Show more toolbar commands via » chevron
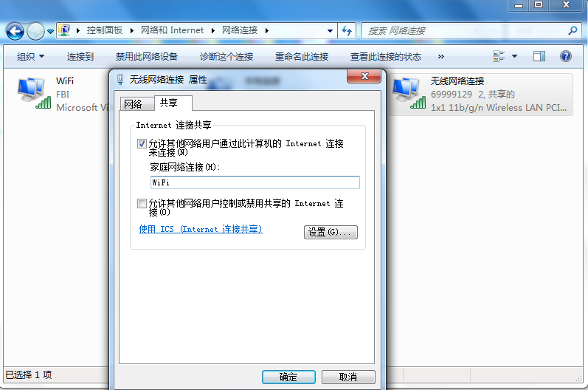This screenshot has width=588, height=390. pos(441,56)
